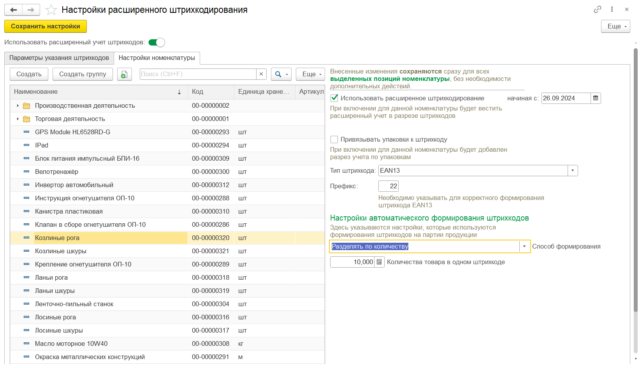
Task: Select row Блок питания импульсный БПИ-16
Action: (x=167, y=159)
